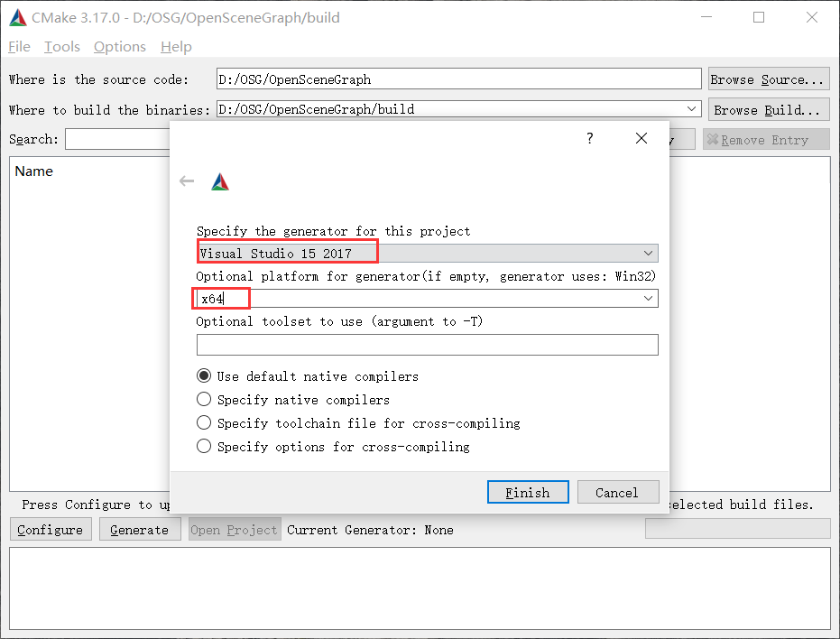Click the back arrow in the generator dialog
The image size is (840, 639).
coord(187,181)
